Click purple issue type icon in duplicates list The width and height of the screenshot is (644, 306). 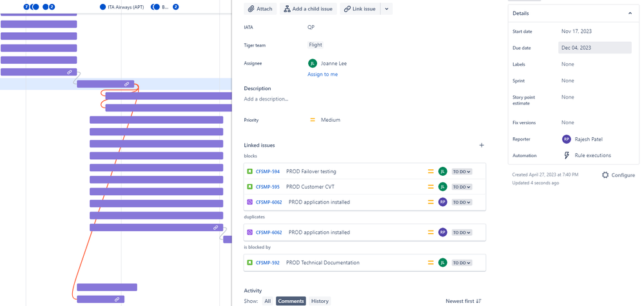[249, 232]
